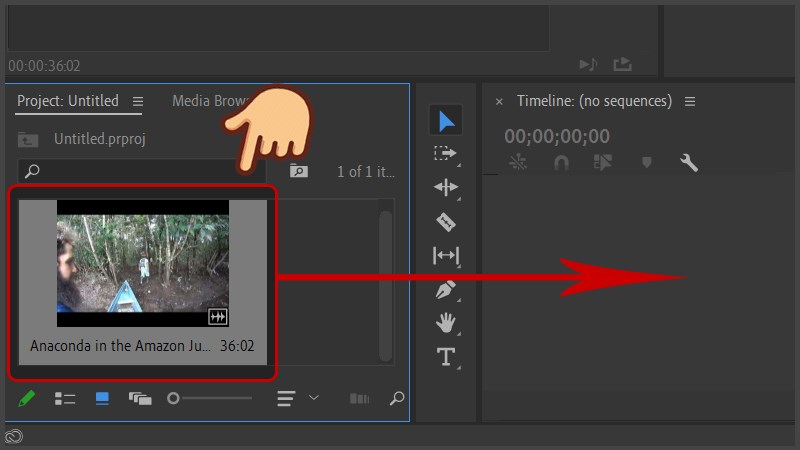Select the Project: Untitled tab
This screenshot has width=800, height=450.
[x=68, y=101]
